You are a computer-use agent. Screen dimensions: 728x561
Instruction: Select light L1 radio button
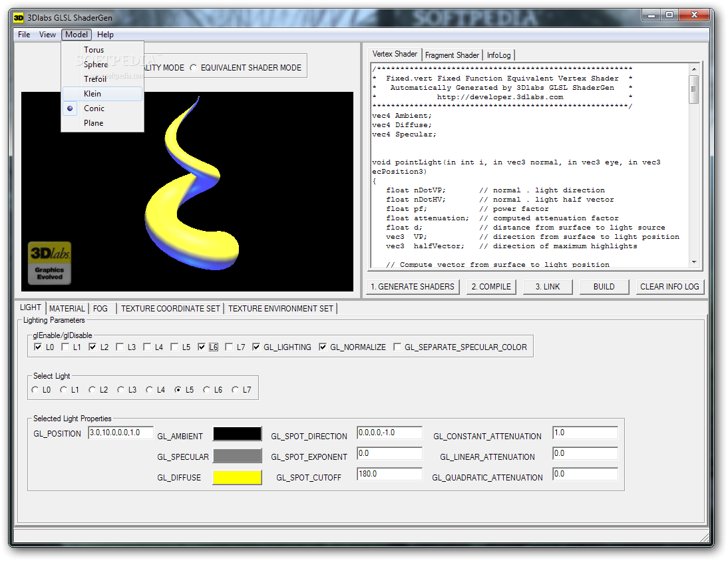64,390
